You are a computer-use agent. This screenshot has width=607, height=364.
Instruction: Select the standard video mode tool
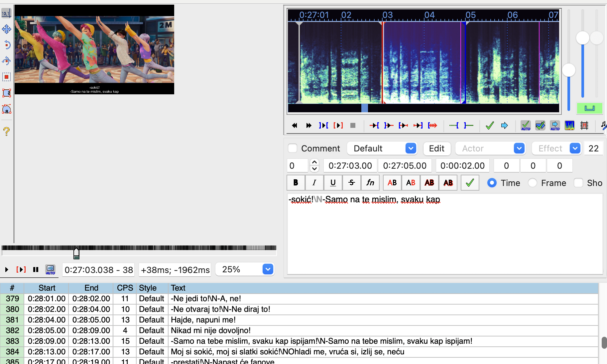pos(6,13)
